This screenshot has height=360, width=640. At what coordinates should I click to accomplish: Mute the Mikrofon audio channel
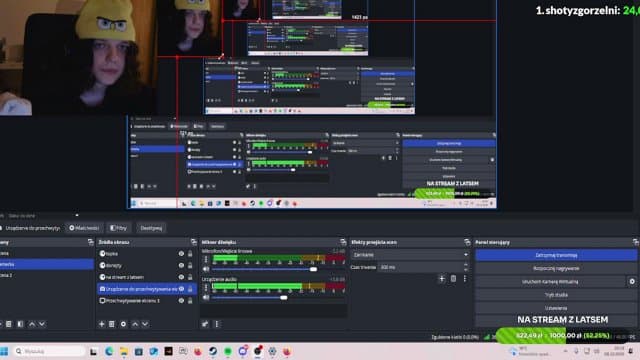(x=206, y=269)
